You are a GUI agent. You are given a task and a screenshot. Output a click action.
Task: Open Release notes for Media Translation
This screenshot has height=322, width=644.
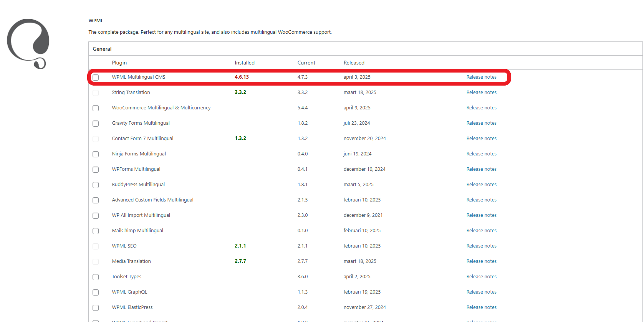tap(482, 261)
